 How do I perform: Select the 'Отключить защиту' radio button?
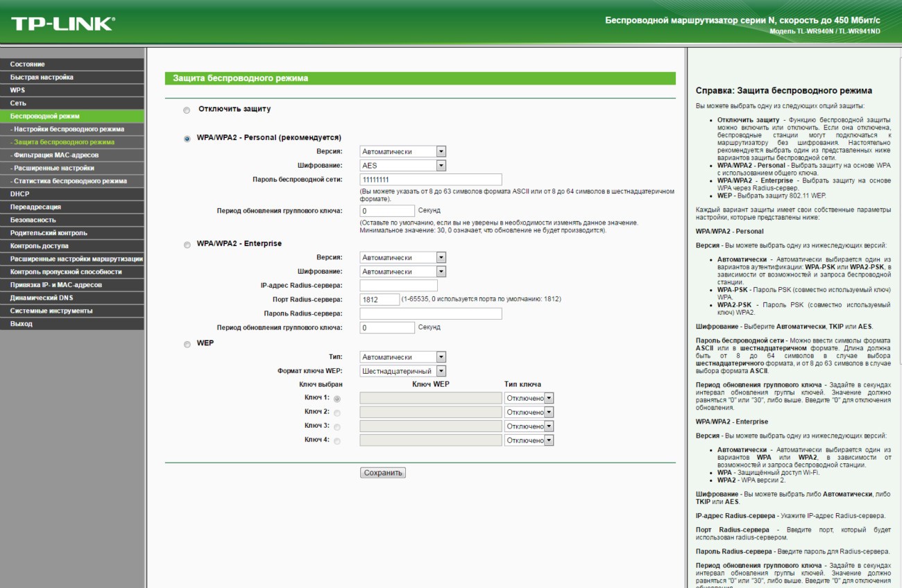click(x=186, y=110)
